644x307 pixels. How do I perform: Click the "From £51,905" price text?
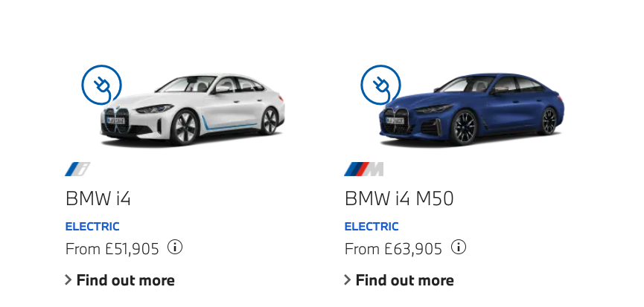tap(112, 249)
